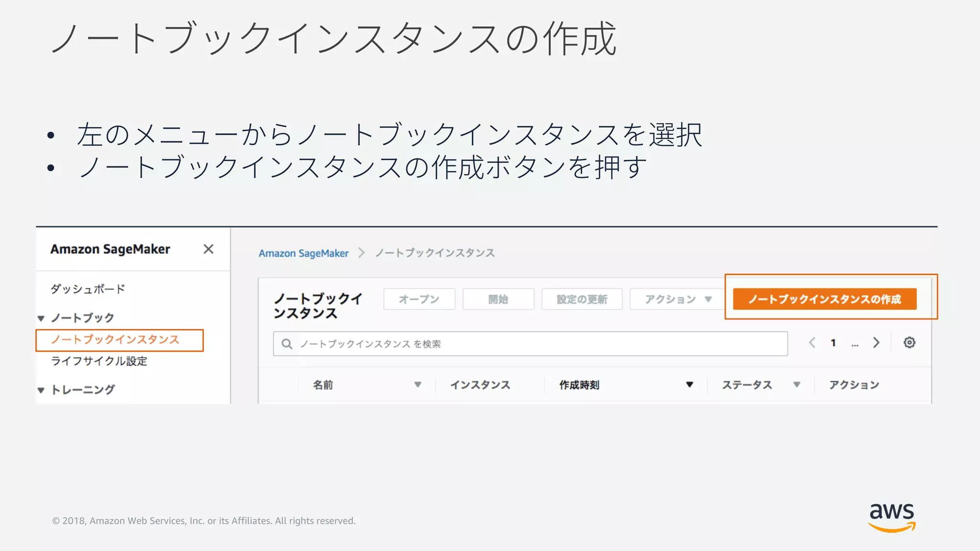This screenshot has height=551, width=980.
Task: Sort table by 作成時刻 column arrow
Action: pos(690,385)
